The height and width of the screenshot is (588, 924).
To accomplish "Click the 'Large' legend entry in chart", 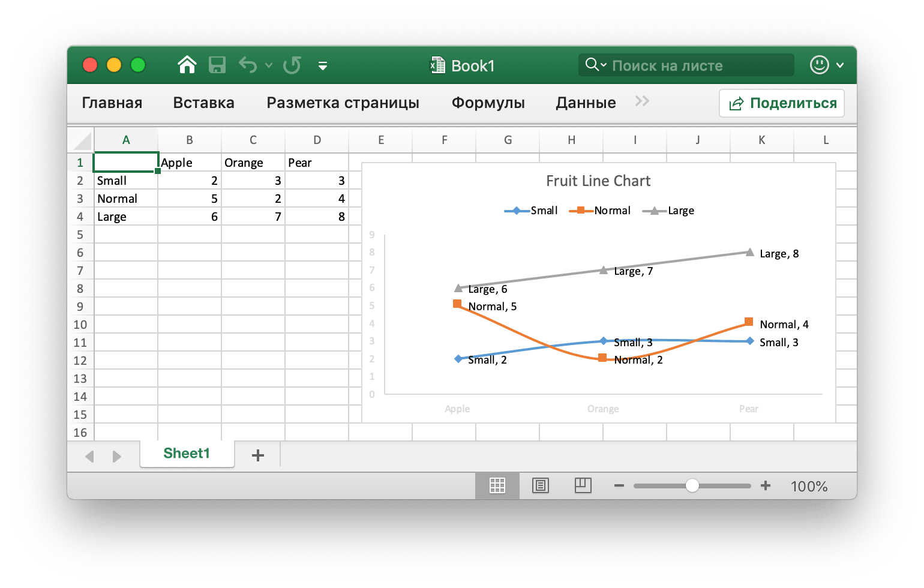I will click(668, 211).
